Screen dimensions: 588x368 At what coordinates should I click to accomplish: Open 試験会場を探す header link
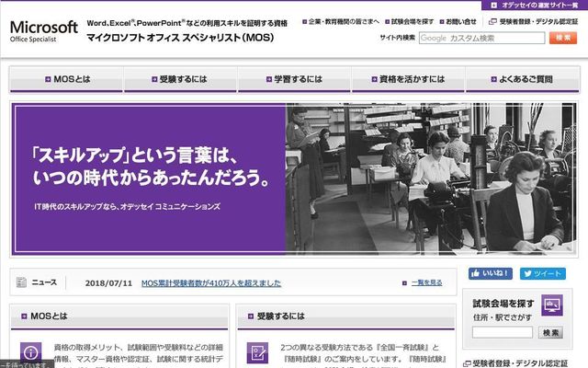coord(410,22)
